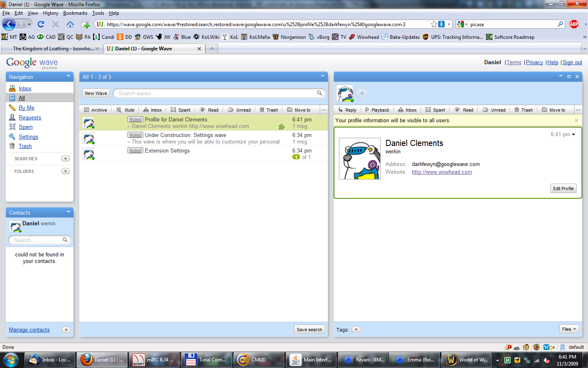
Task: Archive the selected wave in the search panel
Action: tap(96, 110)
